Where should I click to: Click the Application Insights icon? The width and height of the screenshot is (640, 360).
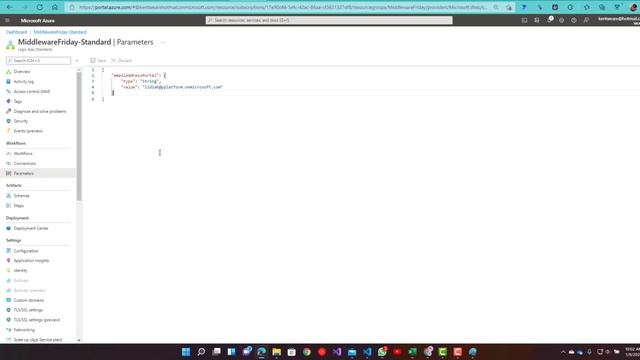pos(9,260)
